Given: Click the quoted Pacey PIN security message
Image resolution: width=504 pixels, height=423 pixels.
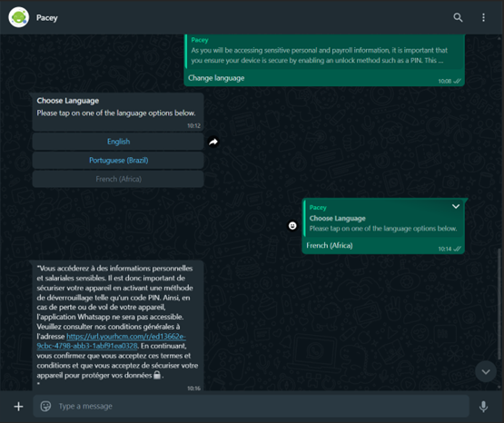Looking at the screenshot, I should click(324, 51).
